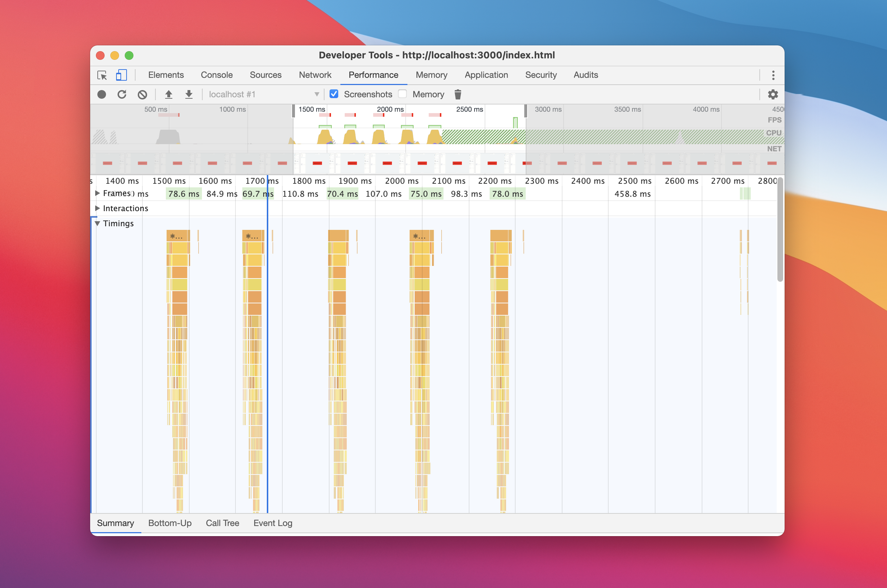Click the window's green zoom button

129,55
